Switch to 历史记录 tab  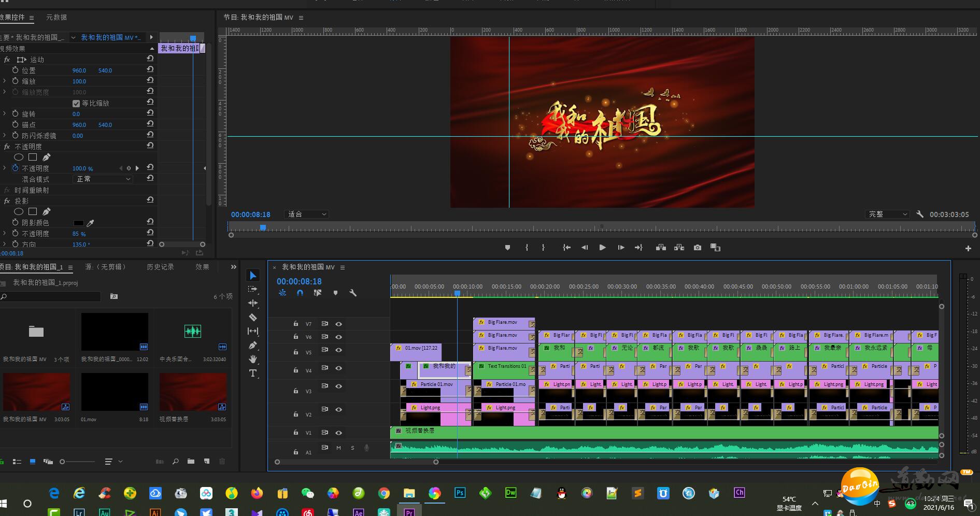pyautogui.click(x=161, y=267)
